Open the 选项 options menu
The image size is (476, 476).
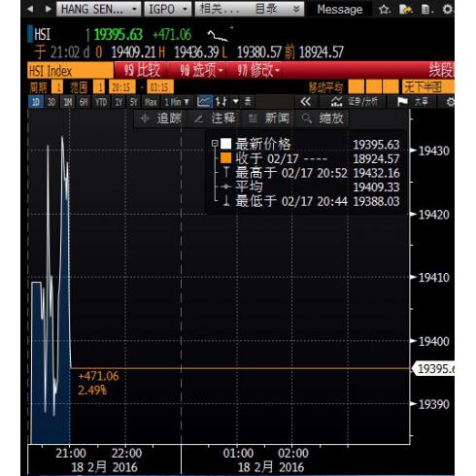201,70
